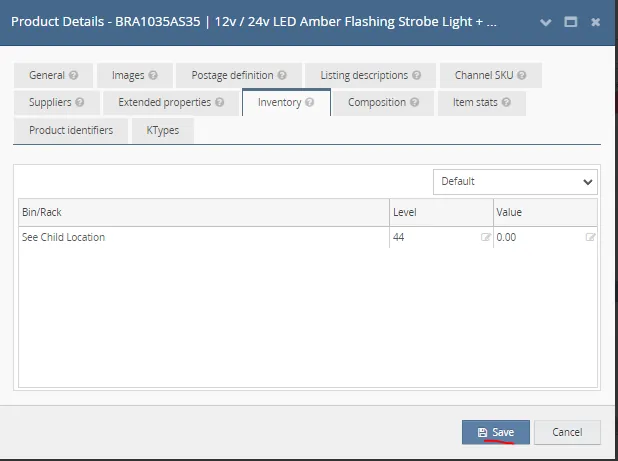Click the help icon beside Postage definition
The width and height of the screenshot is (618, 461).
[282, 75]
